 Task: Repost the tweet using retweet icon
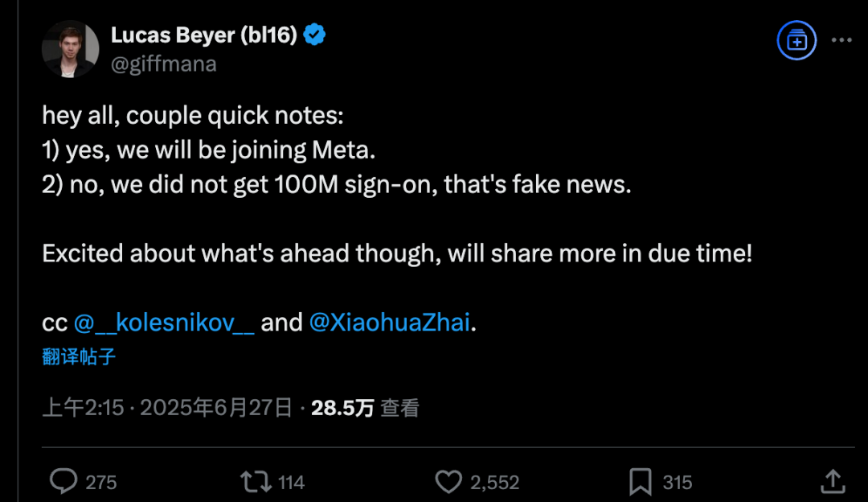256,482
